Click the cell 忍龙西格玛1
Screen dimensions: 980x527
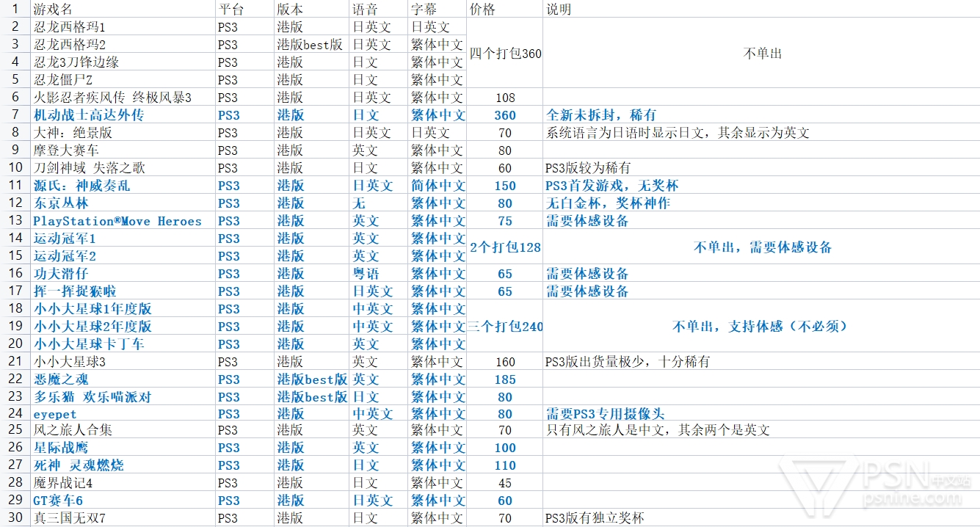click(123, 26)
